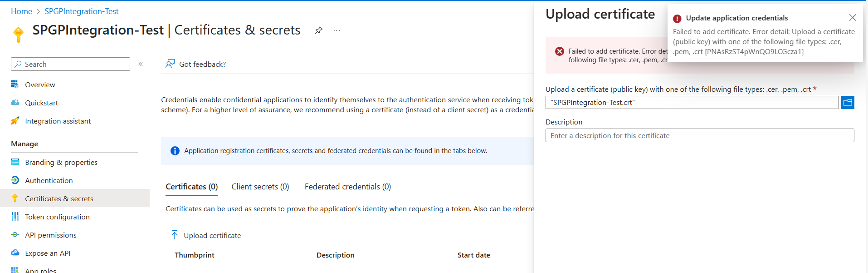Click the certificate Description input field
Image resolution: width=868 pixels, height=273 pixels.
coord(700,135)
